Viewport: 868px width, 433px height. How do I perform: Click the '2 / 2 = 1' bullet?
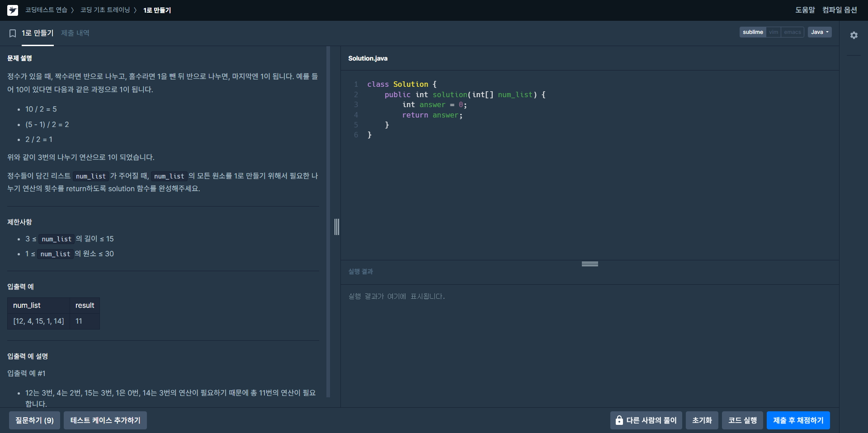pos(39,140)
